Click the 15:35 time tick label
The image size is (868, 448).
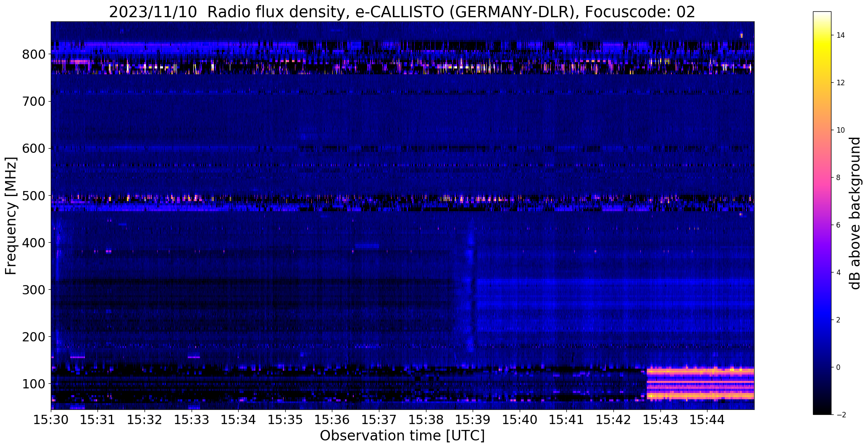(x=286, y=419)
